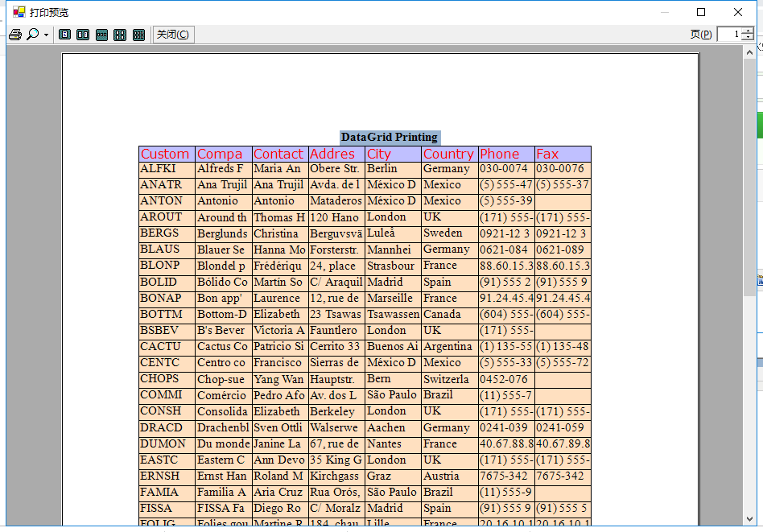Switch to one-page view layout
The width and height of the screenshot is (763, 532).
64,35
